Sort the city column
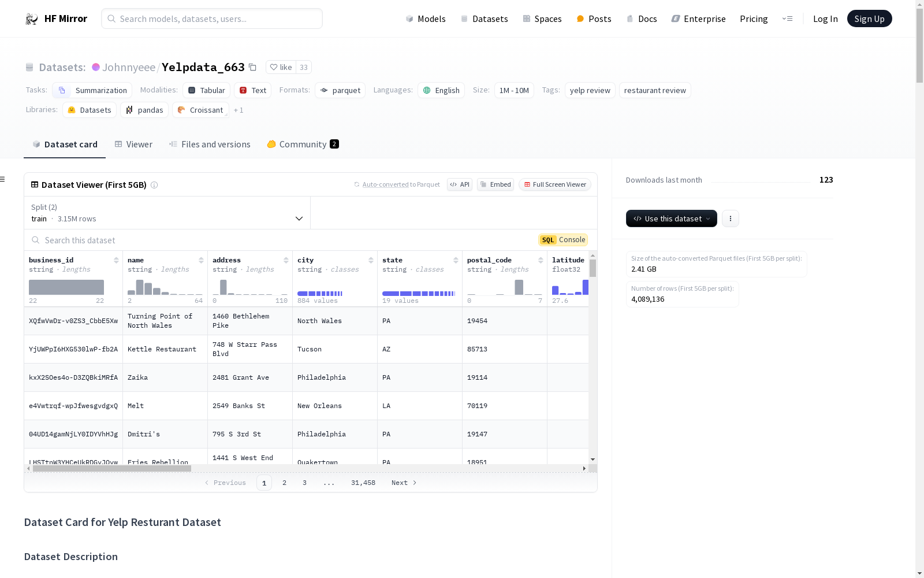This screenshot has height=578, width=924. click(371, 260)
